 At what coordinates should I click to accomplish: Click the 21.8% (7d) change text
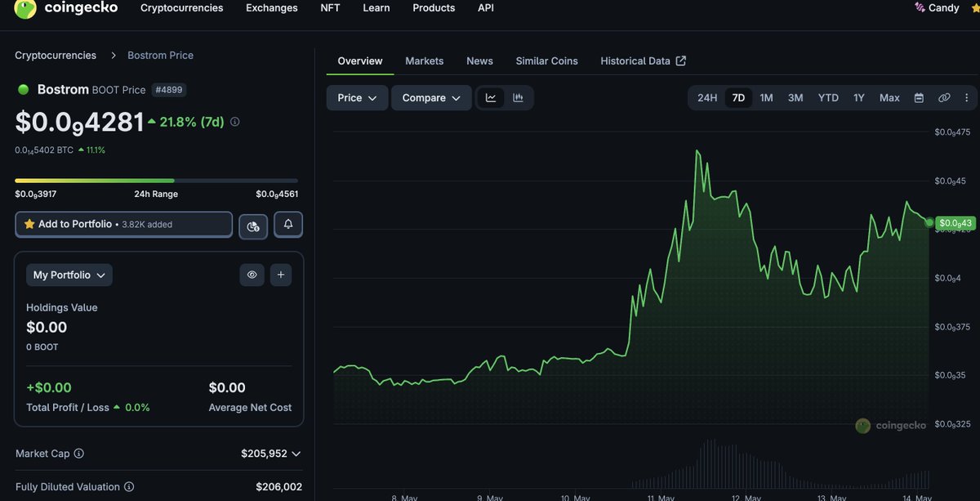coord(192,122)
